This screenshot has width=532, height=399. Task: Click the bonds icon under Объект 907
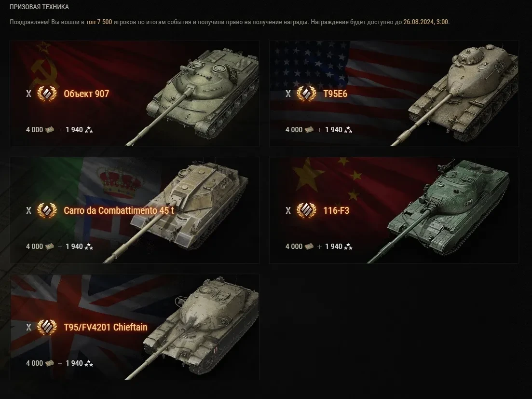[x=50, y=130]
